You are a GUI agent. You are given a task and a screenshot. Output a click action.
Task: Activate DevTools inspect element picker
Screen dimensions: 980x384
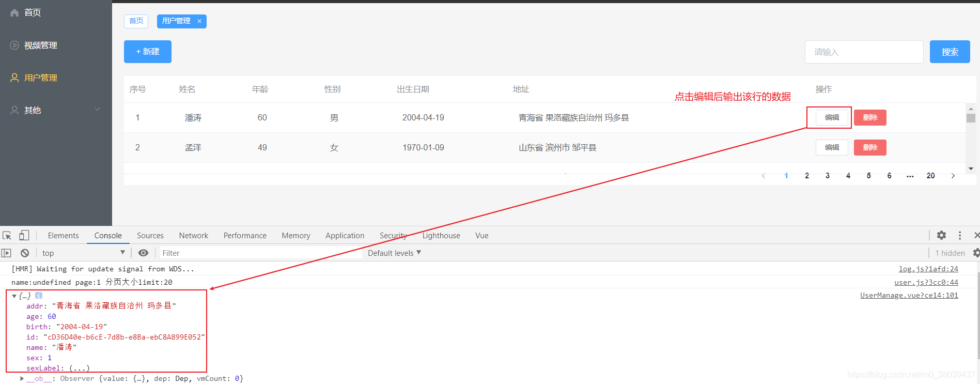(7, 236)
